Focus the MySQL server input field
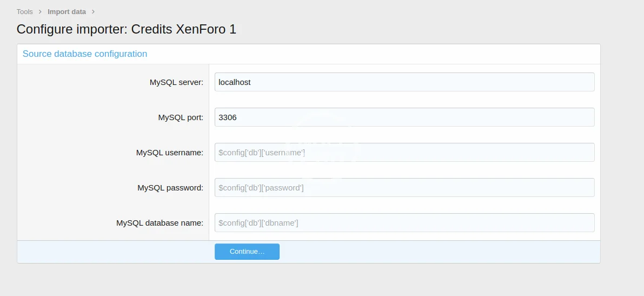This screenshot has width=644, height=296. [x=404, y=82]
